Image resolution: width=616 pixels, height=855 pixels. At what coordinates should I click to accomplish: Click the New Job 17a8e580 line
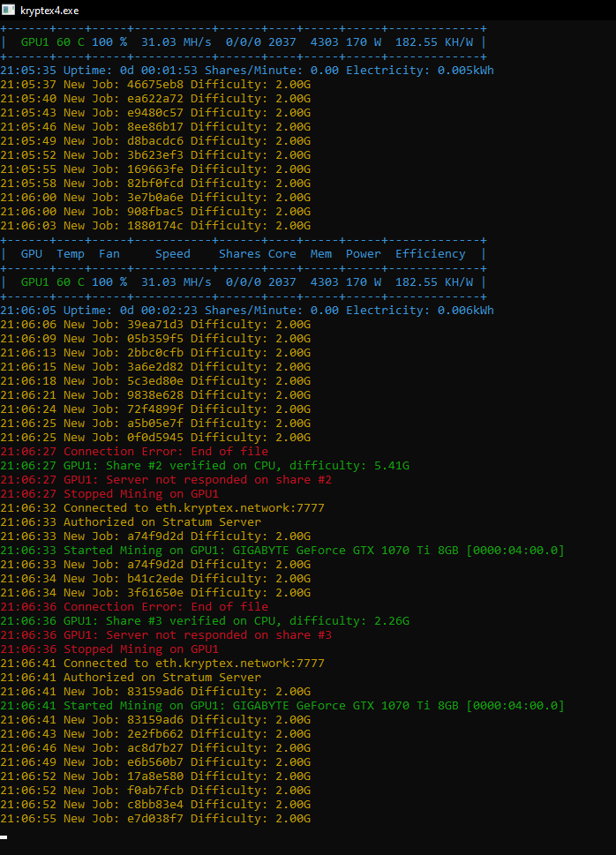(x=155, y=776)
